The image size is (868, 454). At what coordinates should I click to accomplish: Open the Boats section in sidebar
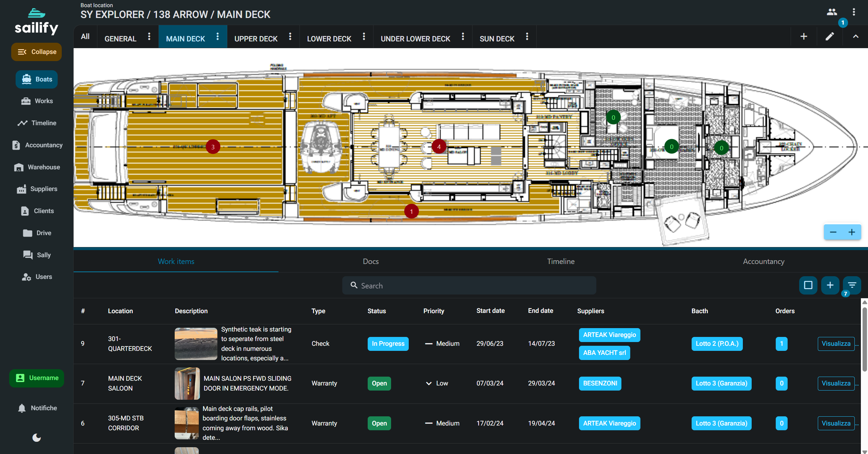pyautogui.click(x=36, y=79)
